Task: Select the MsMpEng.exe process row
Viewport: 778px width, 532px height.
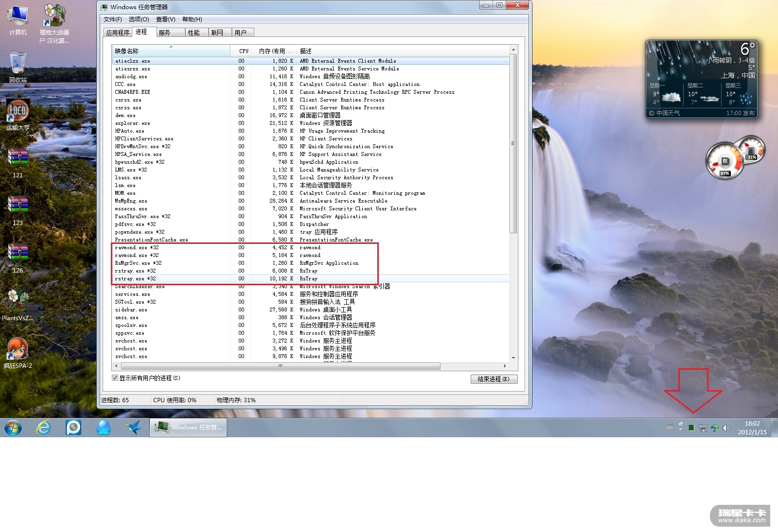Action: pyautogui.click(x=311, y=201)
